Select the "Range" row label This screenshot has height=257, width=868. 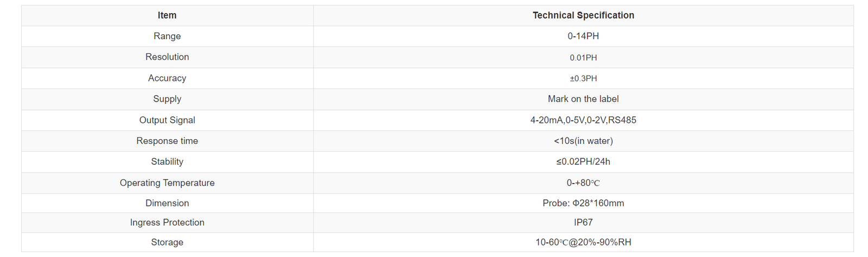tap(167, 36)
